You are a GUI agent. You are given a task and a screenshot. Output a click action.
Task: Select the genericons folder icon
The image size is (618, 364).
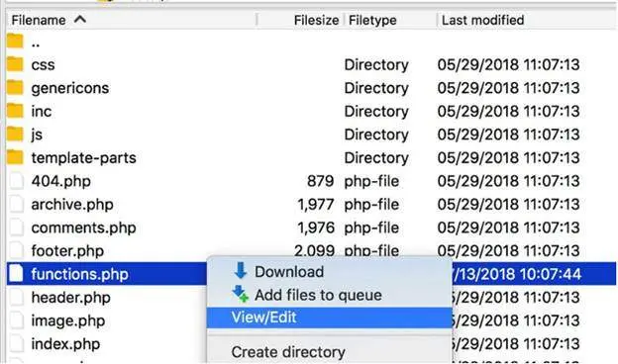point(15,87)
